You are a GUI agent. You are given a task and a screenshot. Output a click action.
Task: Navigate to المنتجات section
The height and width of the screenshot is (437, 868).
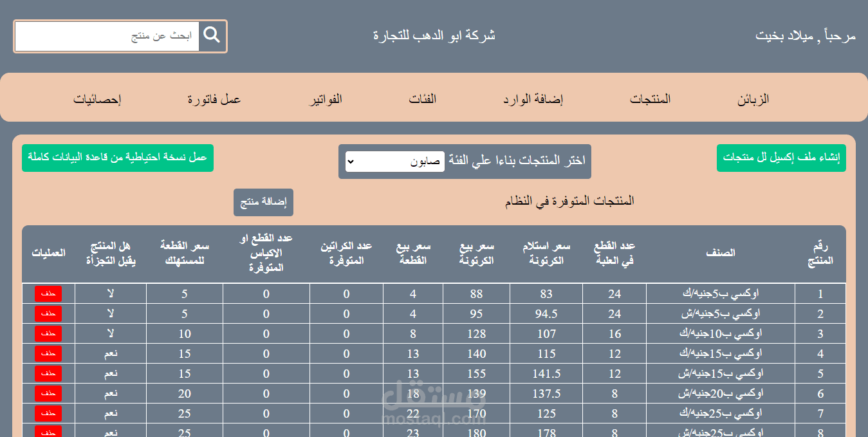tap(651, 98)
